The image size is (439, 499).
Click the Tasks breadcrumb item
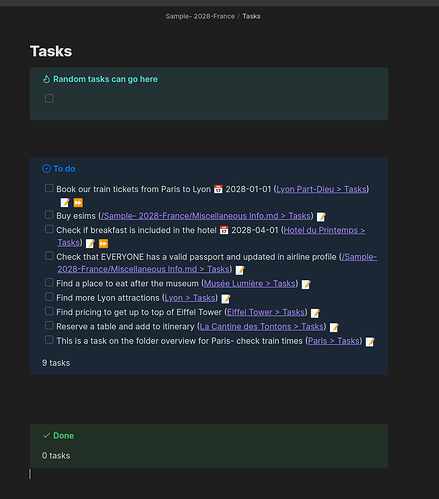point(251,16)
